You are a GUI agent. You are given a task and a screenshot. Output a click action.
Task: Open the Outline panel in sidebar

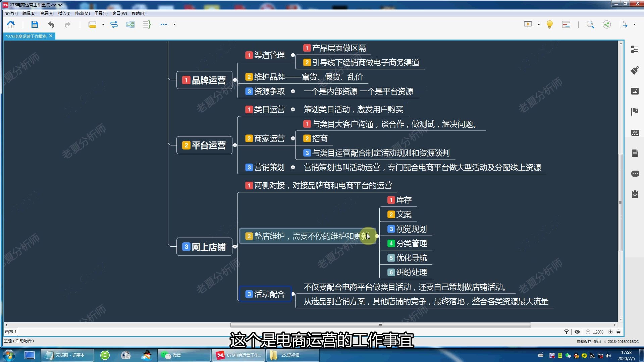635,49
